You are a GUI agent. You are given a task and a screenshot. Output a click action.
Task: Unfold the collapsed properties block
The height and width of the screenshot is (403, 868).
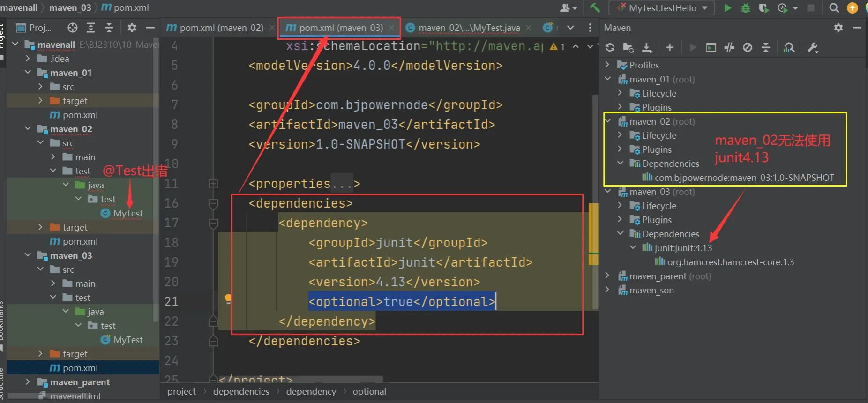tap(213, 184)
